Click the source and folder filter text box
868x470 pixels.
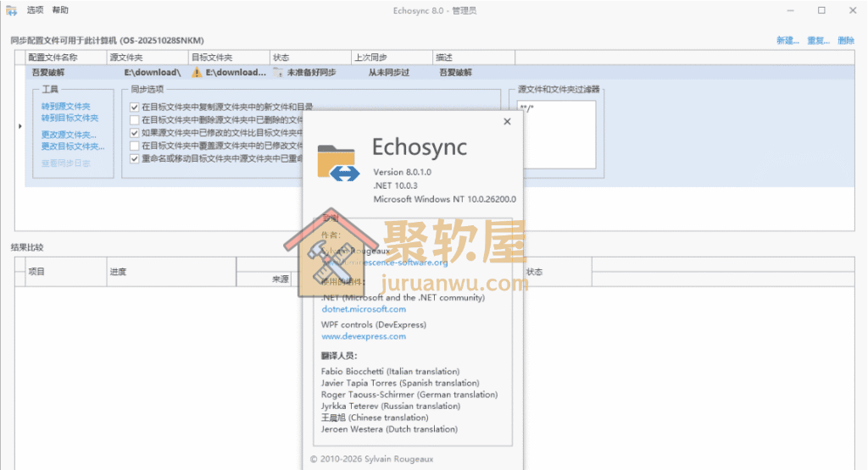[556, 135]
